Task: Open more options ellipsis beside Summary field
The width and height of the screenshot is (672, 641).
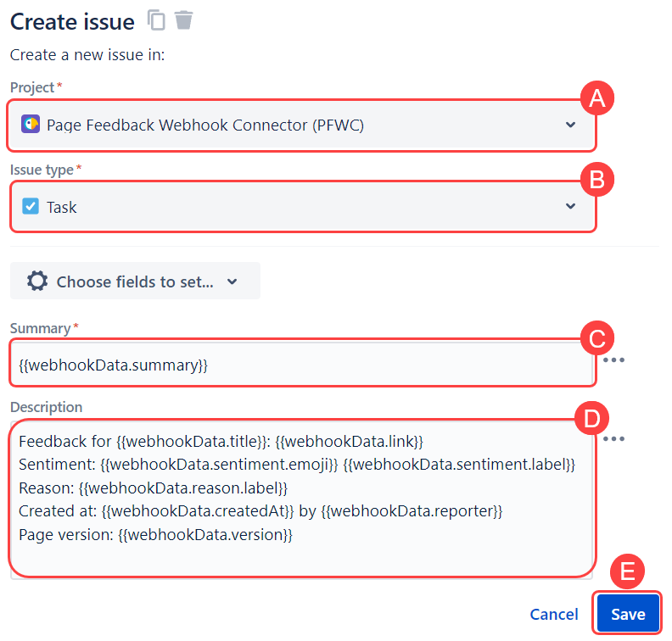Action: (x=613, y=360)
